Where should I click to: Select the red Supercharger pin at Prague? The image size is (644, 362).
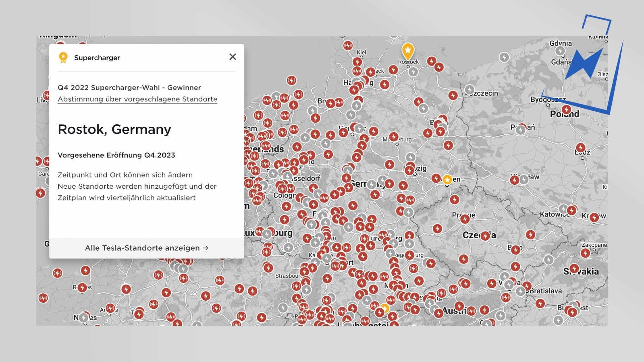click(x=465, y=219)
